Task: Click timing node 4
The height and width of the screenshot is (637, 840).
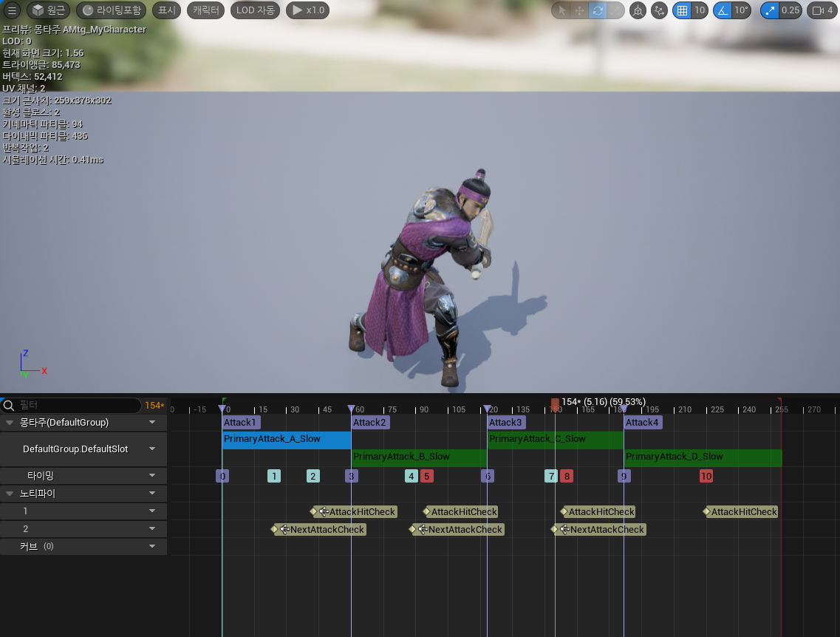Action: click(x=411, y=476)
